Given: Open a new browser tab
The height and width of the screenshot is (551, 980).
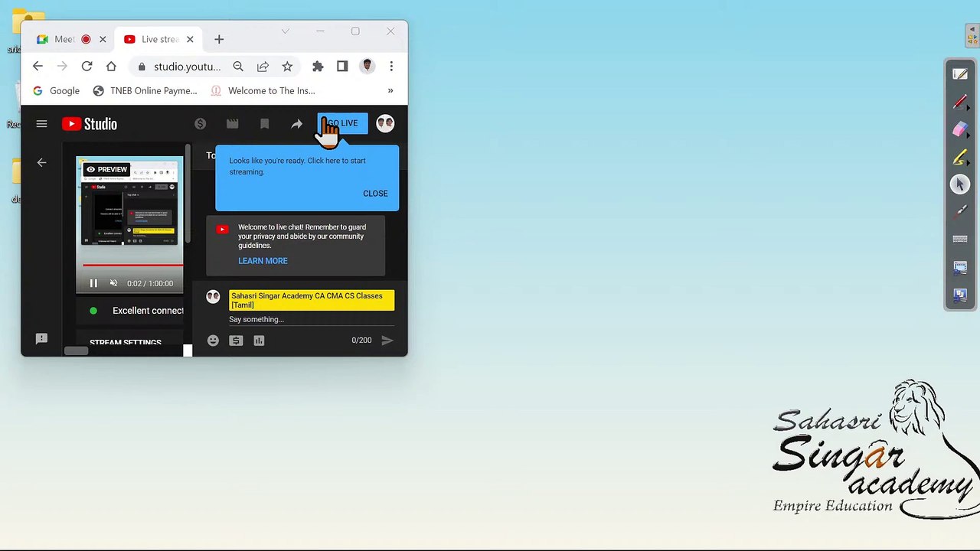Looking at the screenshot, I should point(219,39).
